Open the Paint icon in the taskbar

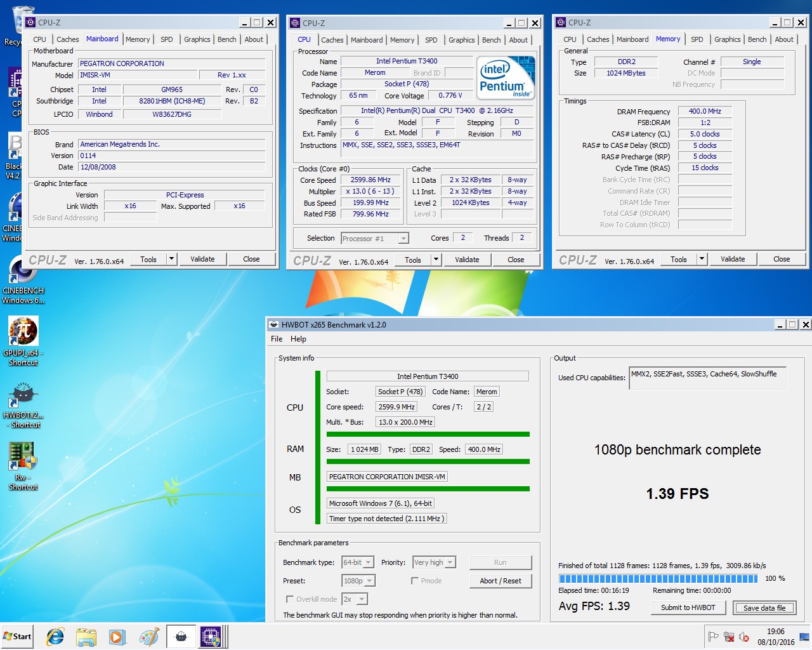click(x=149, y=637)
